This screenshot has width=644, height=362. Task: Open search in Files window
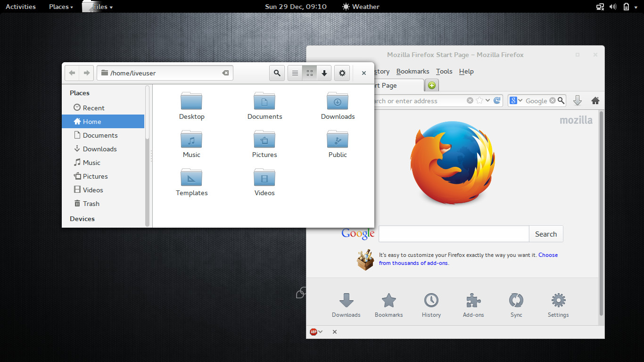pos(277,73)
